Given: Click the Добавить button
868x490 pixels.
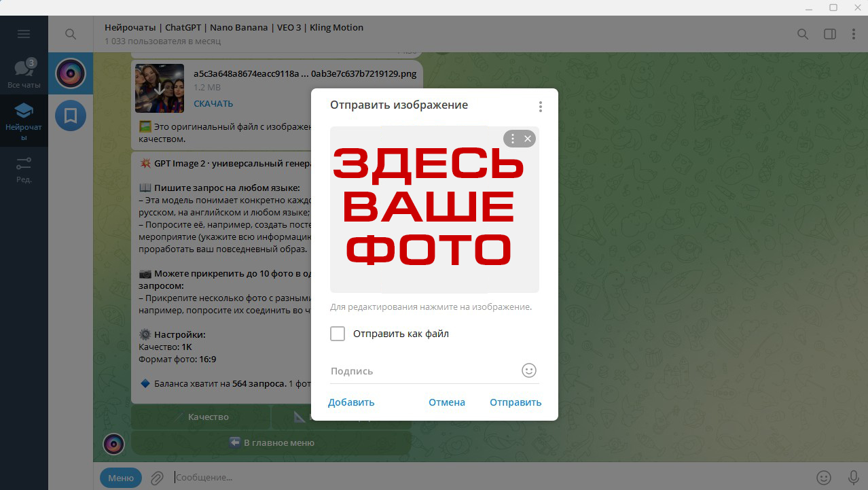Looking at the screenshot, I should pos(351,402).
